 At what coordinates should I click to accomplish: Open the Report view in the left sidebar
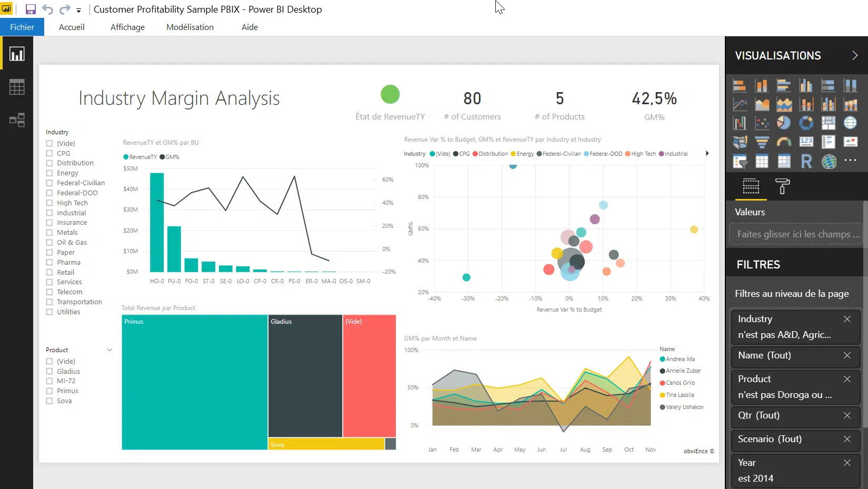pyautogui.click(x=16, y=53)
